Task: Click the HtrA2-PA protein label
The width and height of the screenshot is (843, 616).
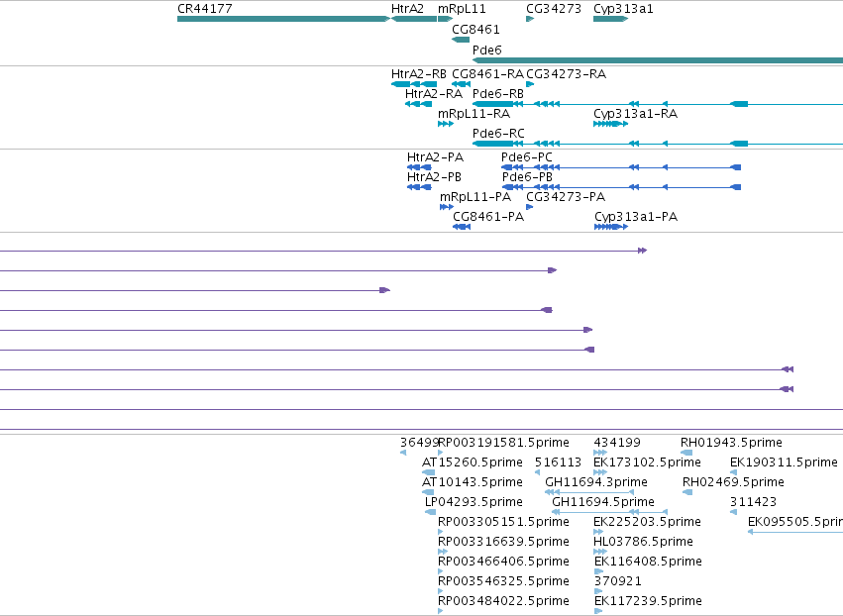Action: pos(435,157)
